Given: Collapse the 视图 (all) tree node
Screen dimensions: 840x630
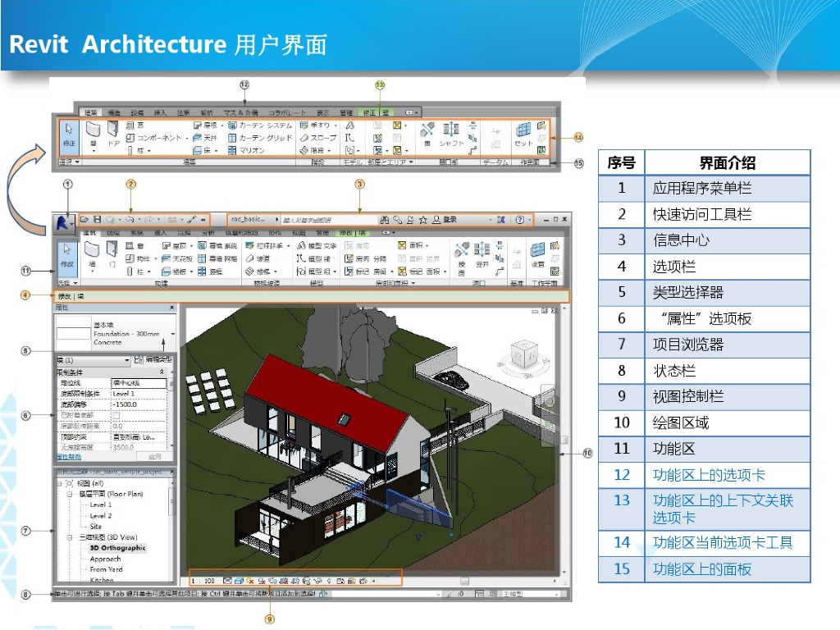Looking at the screenshot, I should 59,483.
